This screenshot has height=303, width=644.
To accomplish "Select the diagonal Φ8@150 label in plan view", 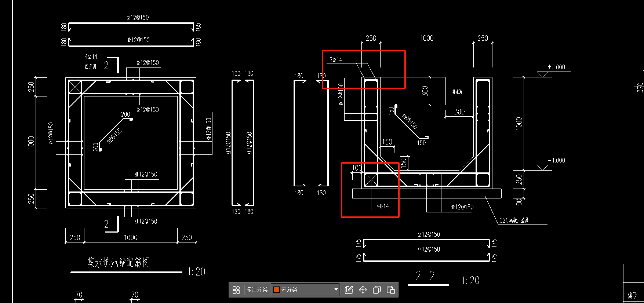I will pos(114,136).
